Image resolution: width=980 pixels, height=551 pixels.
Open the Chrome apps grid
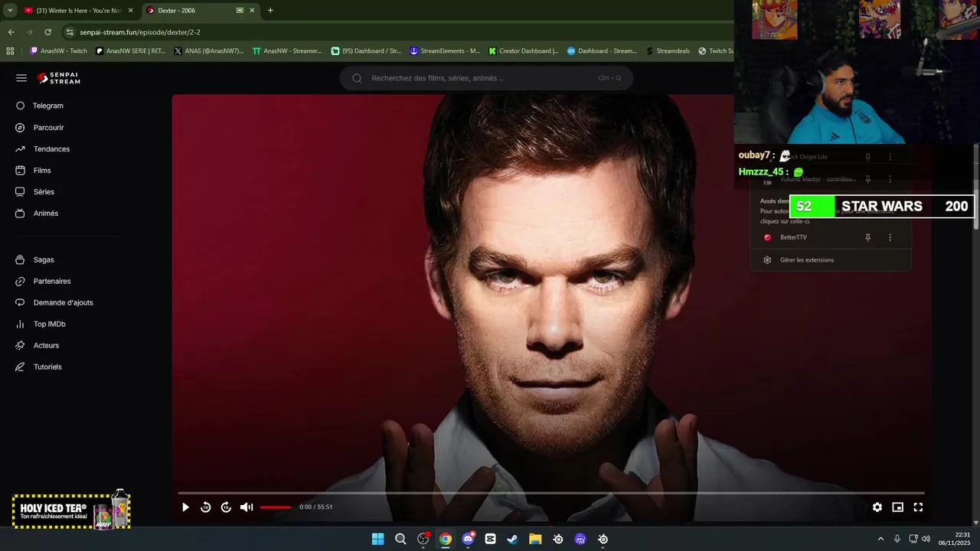click(10, 51)
